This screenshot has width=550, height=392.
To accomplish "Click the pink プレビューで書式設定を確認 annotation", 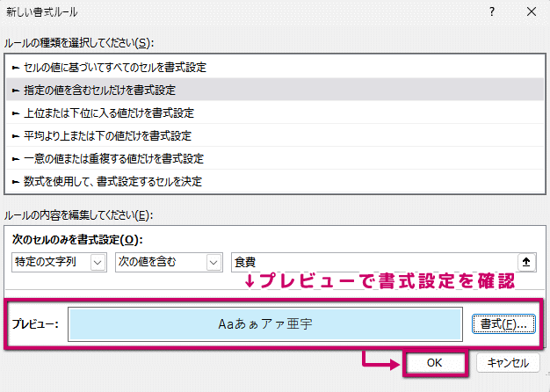I will click(x=378, y=282).
